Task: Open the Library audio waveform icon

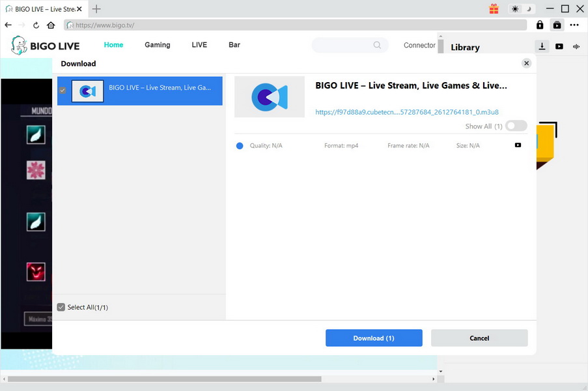Action: (576, 46)
